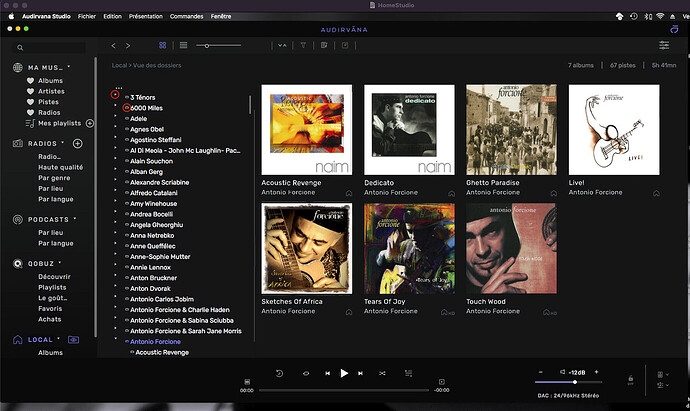Image resolution: width=690 pixels, height=411 pixels.
Task: Expand the 6000 Miles folder
Action: (x=115, y=105)
